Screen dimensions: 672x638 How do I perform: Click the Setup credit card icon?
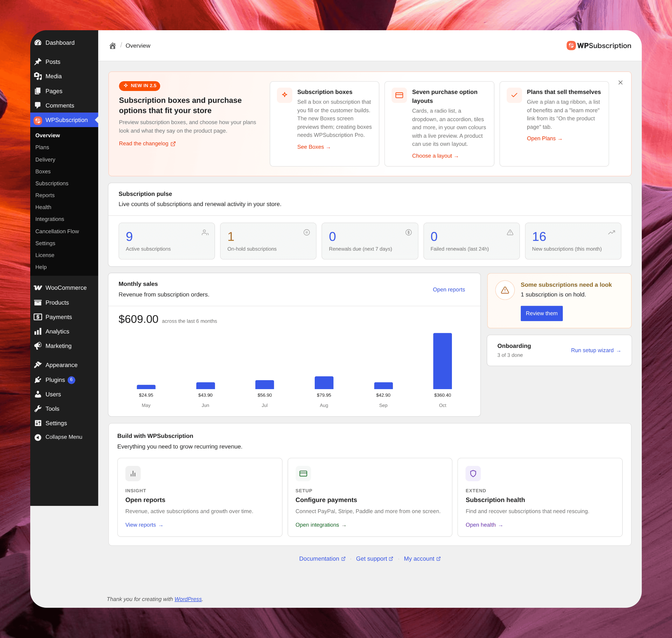(303, 474)
